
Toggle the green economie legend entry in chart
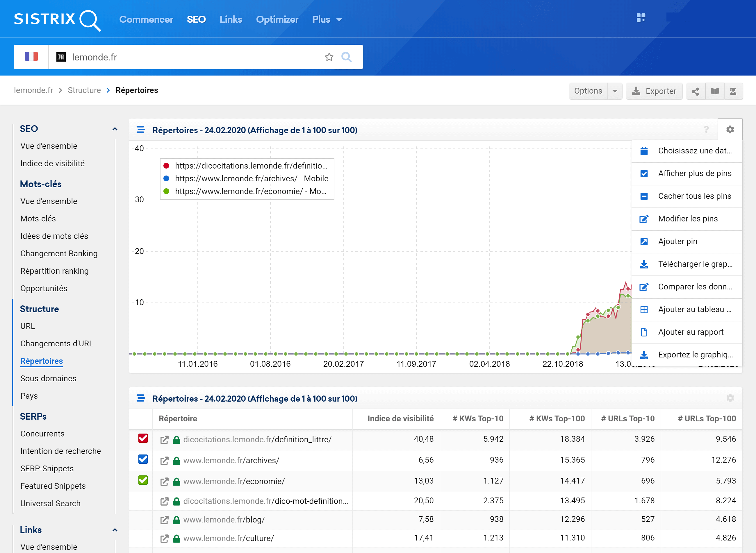coord(245,191)
